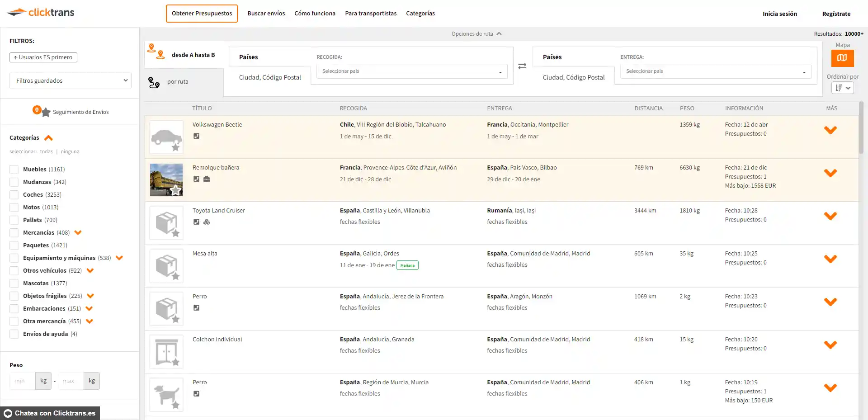868x420 pixels.
Task: Go to the 'Para transportistas' menu item
Action: 370,14
